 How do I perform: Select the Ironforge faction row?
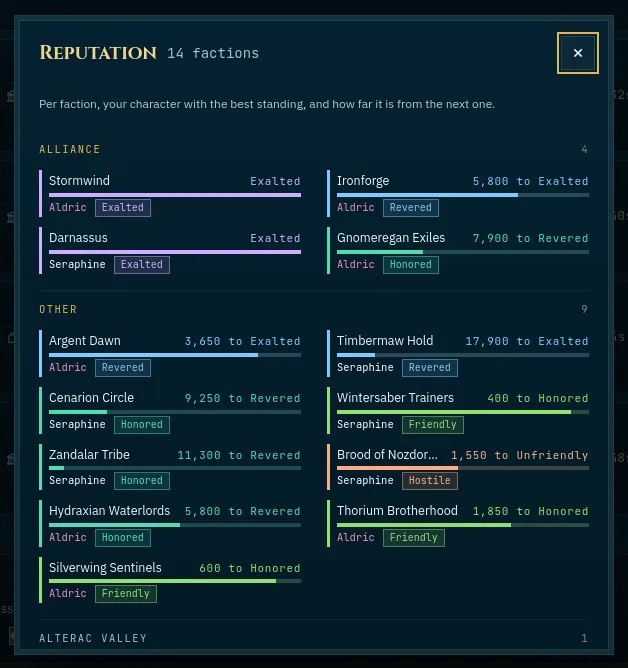[x=458, y=193]
